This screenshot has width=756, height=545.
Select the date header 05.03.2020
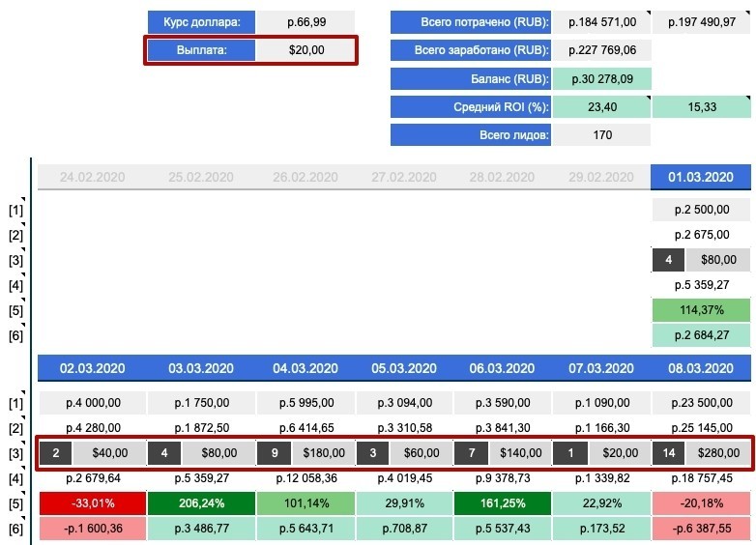click(x=403, y=368)
